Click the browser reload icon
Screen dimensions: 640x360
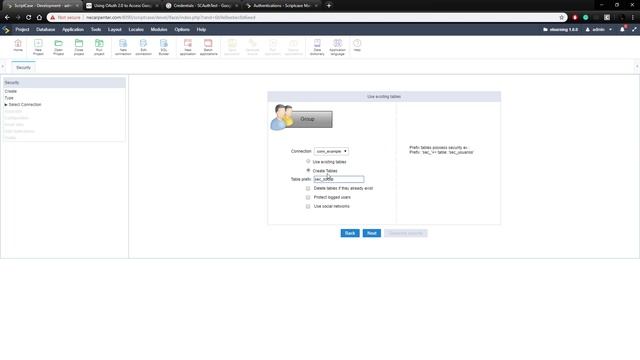point(29,18)
